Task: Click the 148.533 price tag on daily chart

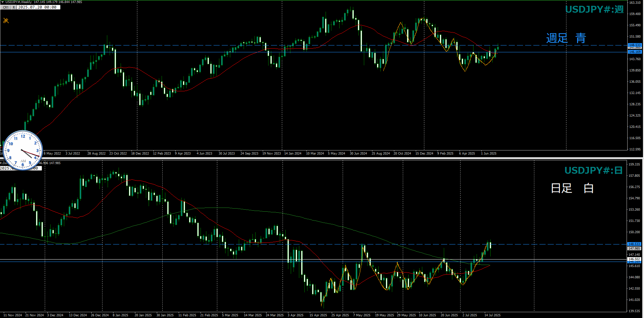Action: [x=634, y=244]
